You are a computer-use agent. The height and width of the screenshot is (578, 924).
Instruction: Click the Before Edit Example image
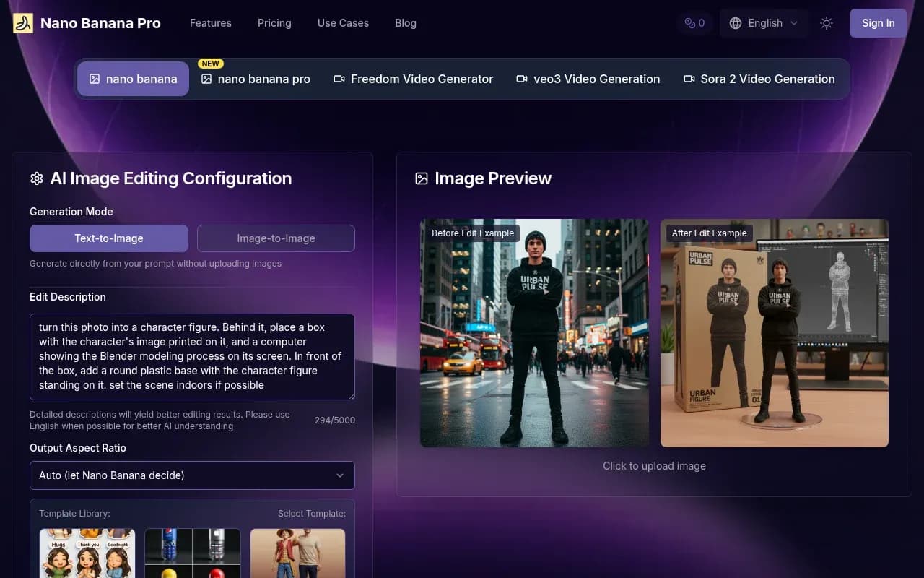pyautogui.click(x=534, y=333)
